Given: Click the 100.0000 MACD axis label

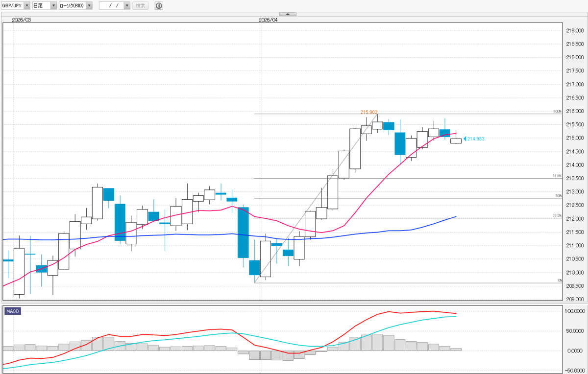Looking at the screenshot, I should [x=574, y=311].
